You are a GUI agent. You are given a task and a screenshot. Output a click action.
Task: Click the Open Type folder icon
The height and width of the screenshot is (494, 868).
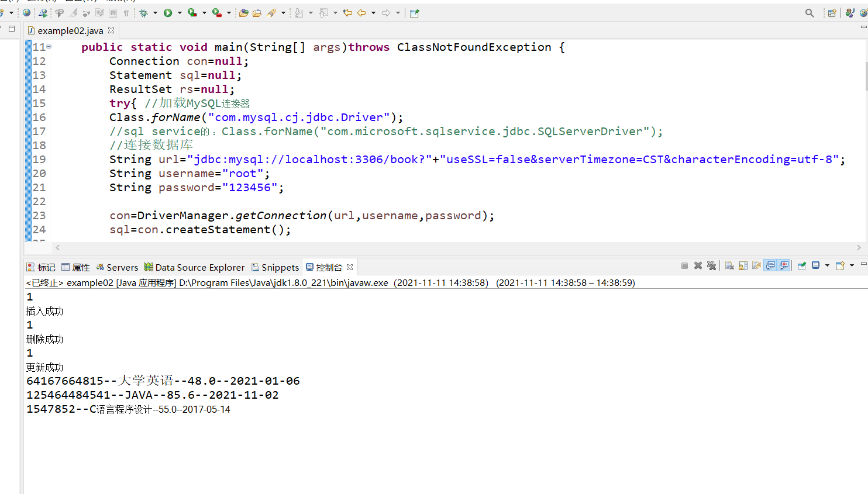244,13
